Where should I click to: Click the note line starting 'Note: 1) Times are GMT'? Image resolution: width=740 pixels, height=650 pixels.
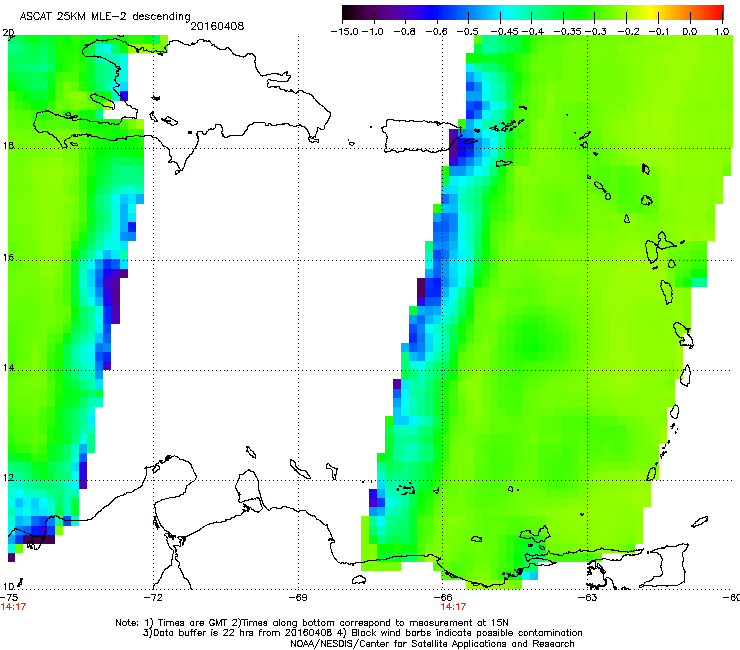tap(312, 623)
